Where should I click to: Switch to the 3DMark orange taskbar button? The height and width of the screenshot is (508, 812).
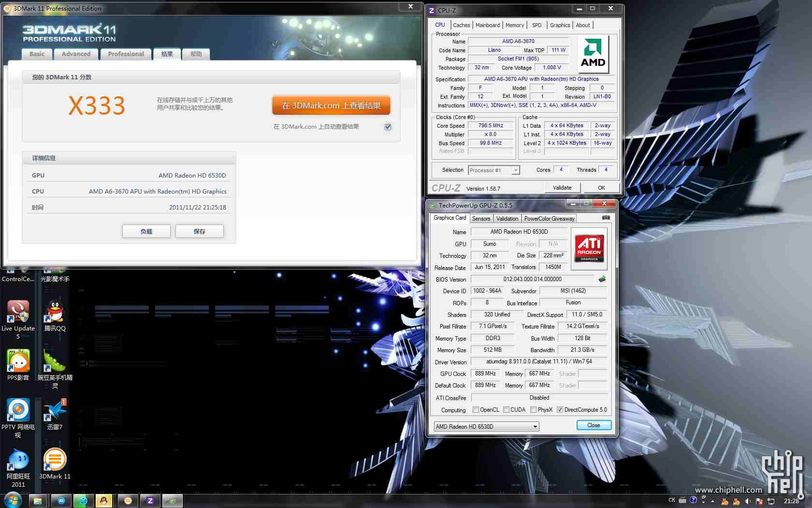pos(128,501)
